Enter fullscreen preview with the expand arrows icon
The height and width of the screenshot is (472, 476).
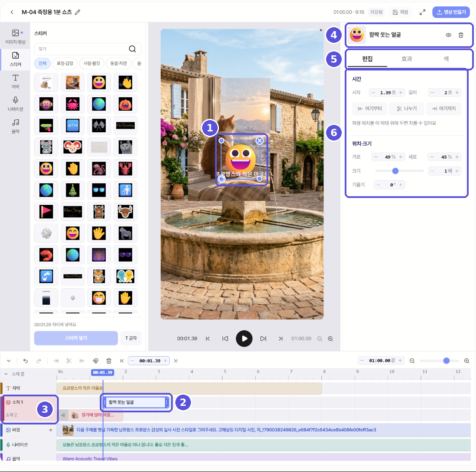click(422, 12)
